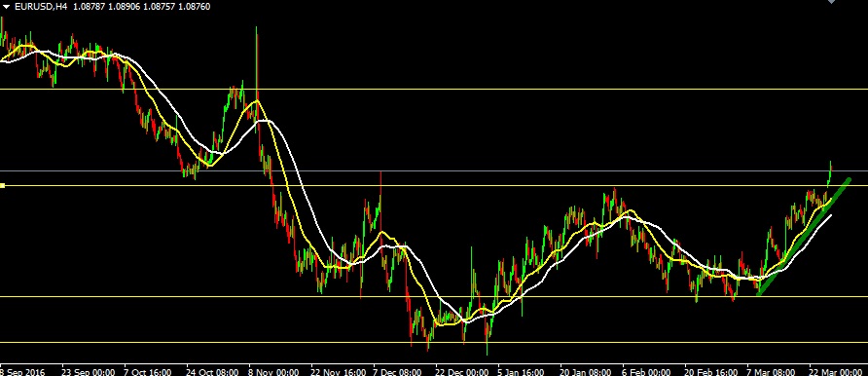Click the 24 Oct 08:00 date label
Screen dimensions: 868x376
click(x=212, y=371)
